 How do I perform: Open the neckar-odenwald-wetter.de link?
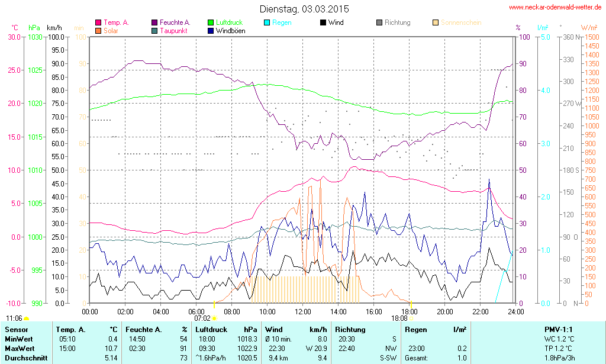point(555,8)
